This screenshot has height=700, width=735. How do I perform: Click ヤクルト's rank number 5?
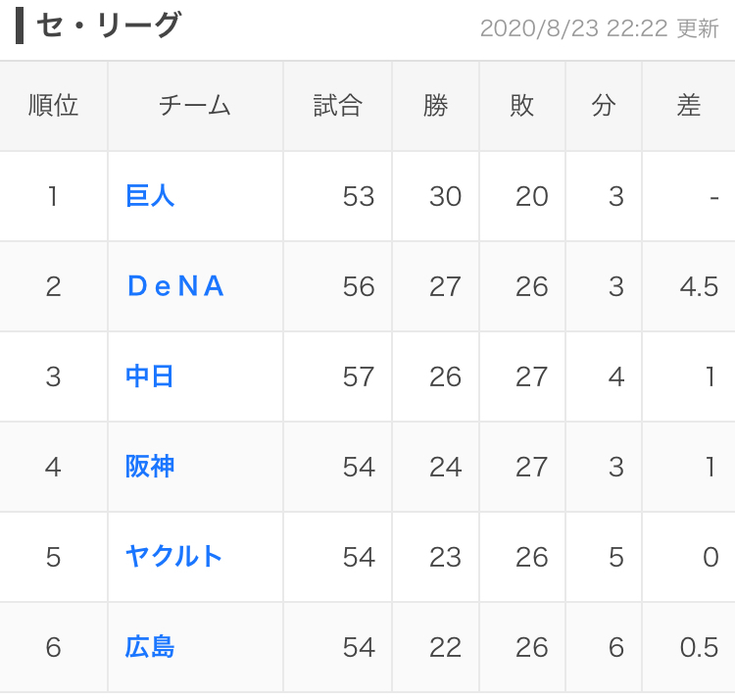[53, 558]
